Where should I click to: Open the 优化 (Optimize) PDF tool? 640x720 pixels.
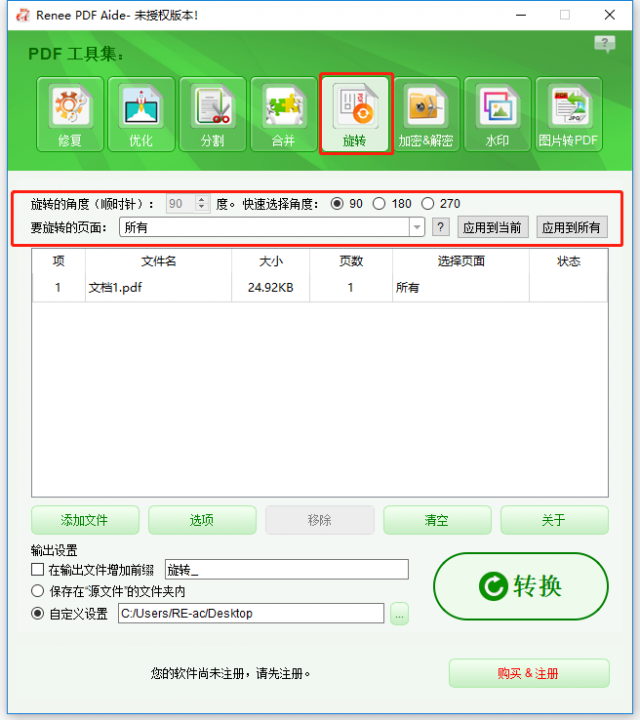coord(141,114)
